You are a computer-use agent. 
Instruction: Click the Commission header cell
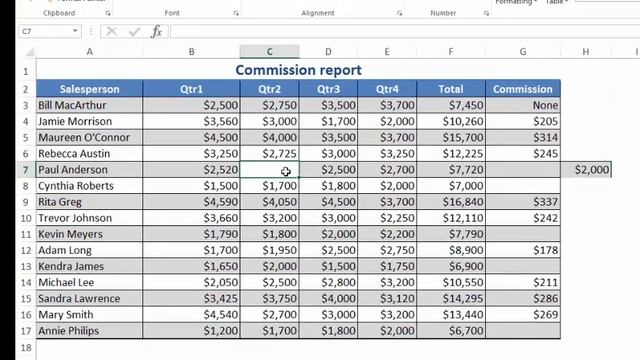[523, 89]
